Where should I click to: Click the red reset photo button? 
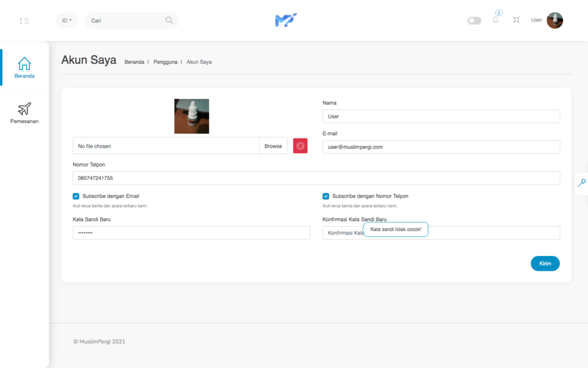pyautogui.click(x=300, y=146)
